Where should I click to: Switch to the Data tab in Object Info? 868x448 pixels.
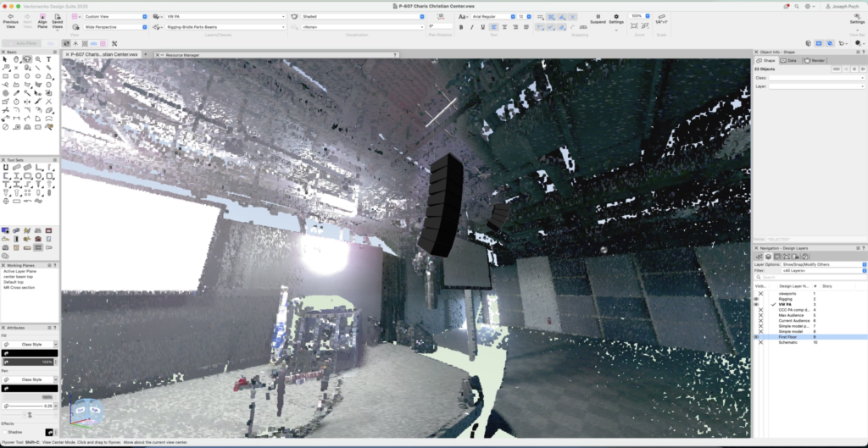789,60
